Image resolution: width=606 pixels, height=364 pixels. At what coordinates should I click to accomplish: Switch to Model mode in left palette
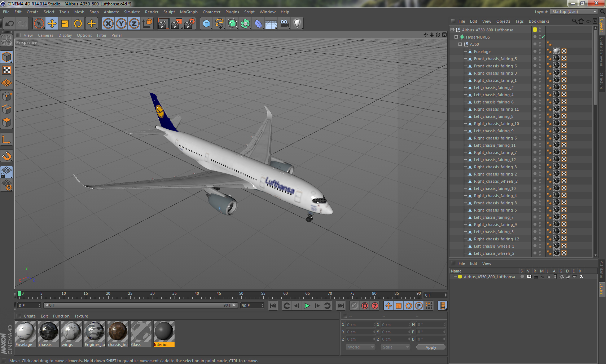(6, 57)
